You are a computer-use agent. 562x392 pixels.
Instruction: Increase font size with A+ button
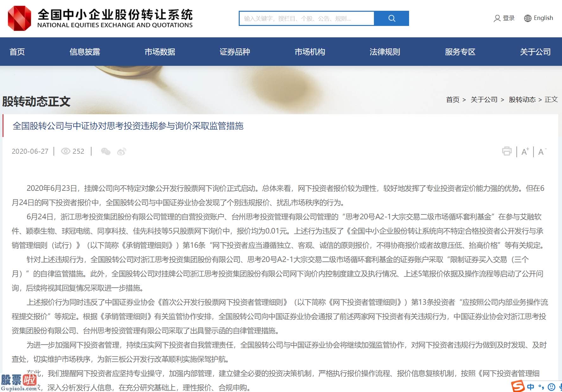pyautogui.click(x=525, y=152)
